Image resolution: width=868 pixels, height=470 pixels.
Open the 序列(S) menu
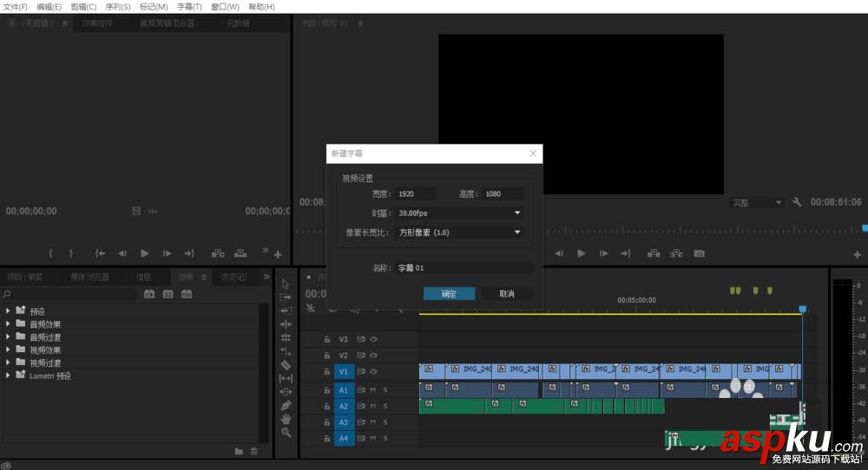tap(118, 7)
